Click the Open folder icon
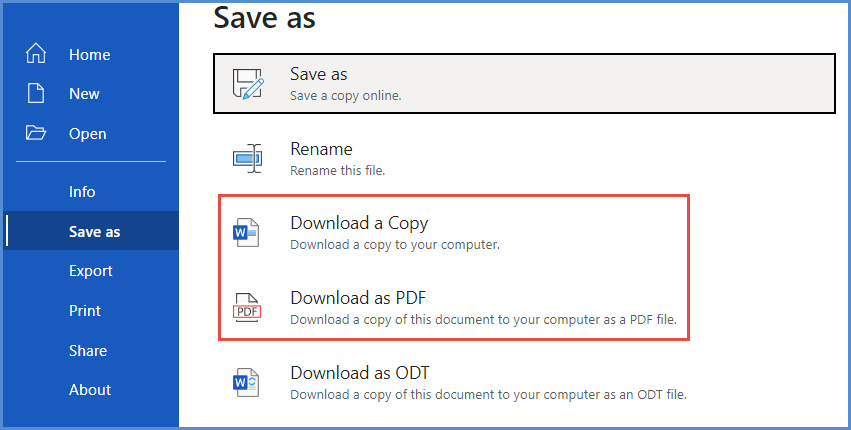 click(x=36, y=133)
